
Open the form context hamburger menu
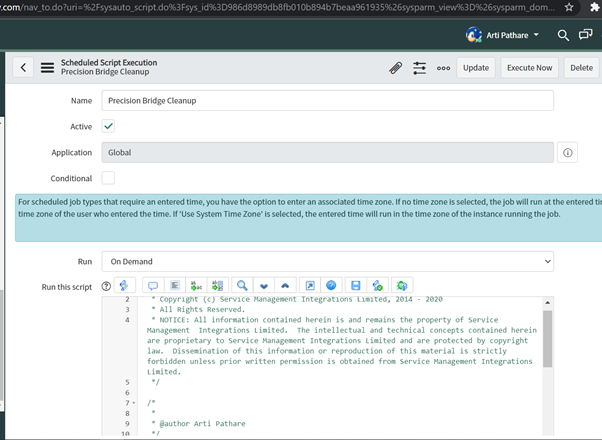[48, 68]
